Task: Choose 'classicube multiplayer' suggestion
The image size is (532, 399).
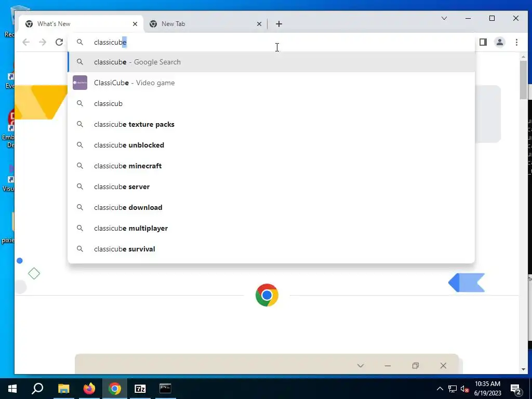Action: [x=271, y=229]
